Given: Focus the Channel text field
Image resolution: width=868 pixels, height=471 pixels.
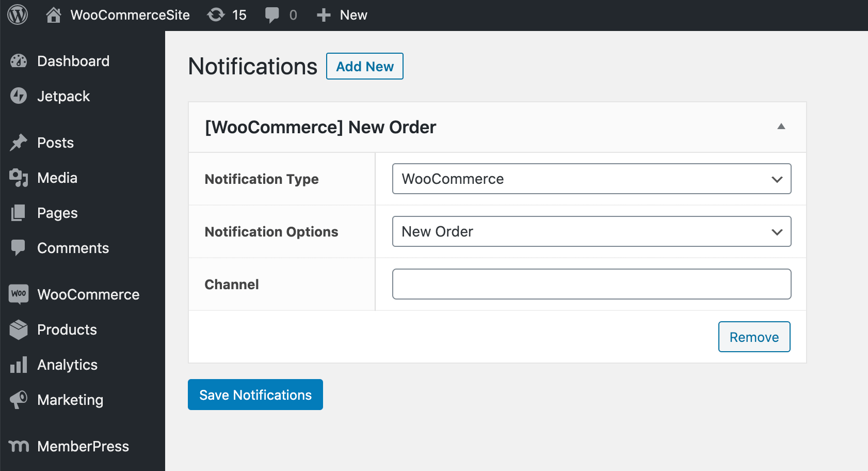Looking at the screenshot, I should click(x=591, y=284).
